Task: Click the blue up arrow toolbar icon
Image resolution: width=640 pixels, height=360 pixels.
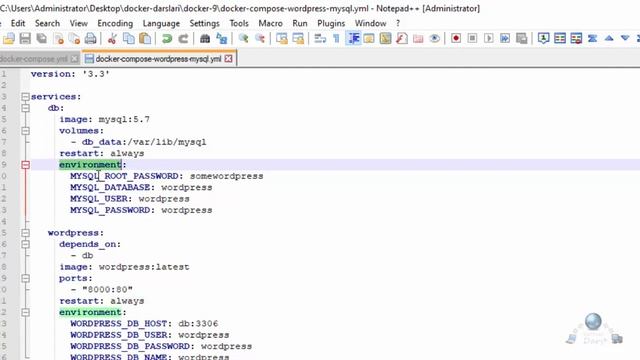Action: [x=609, y=39]
